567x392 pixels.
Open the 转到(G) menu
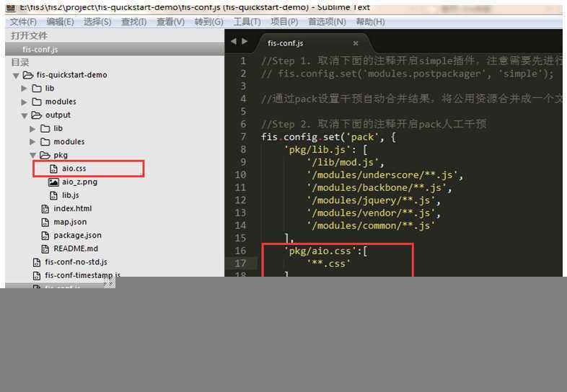pyautogui.click(x=209, y=22)
